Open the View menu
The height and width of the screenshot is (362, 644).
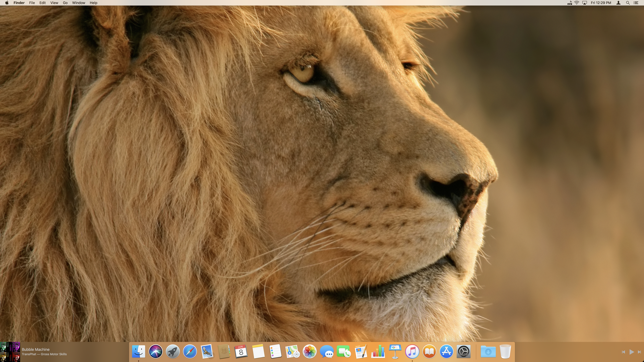tap(54, 3)
